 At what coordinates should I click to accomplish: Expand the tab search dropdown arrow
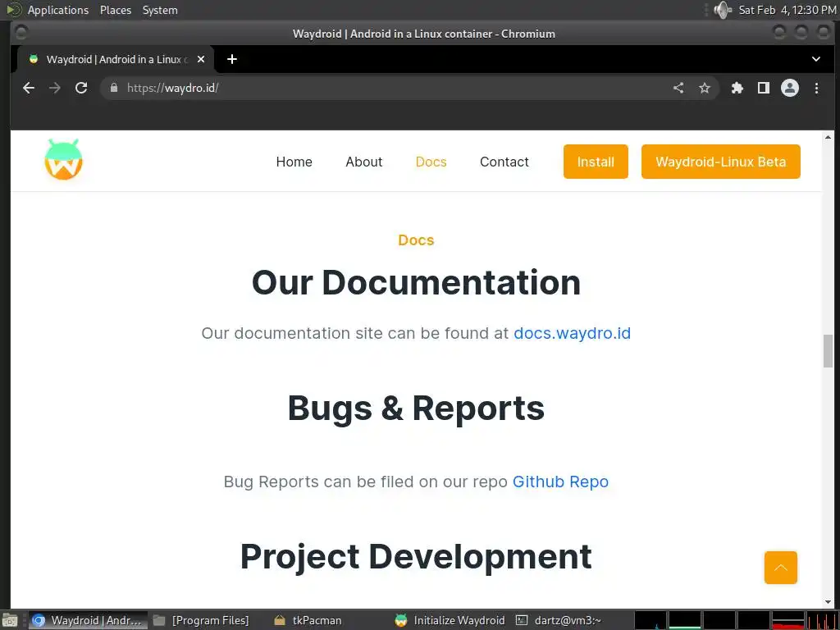point(816,59)
